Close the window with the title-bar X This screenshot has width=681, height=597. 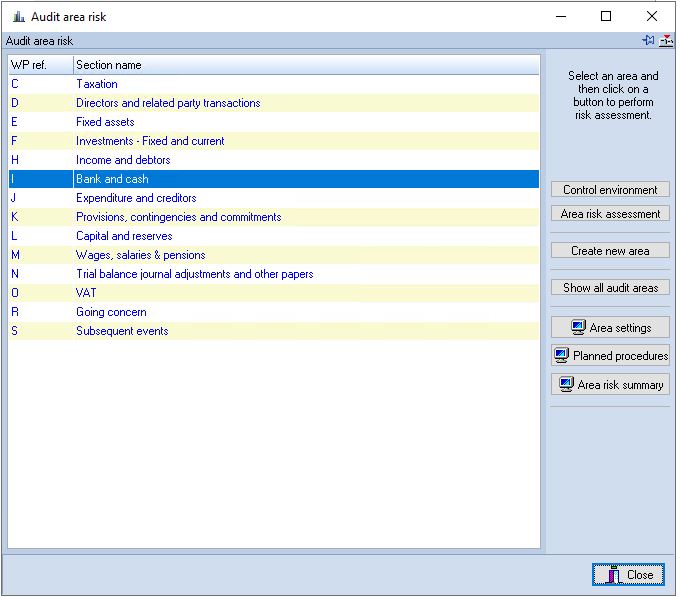click(651, 16)
